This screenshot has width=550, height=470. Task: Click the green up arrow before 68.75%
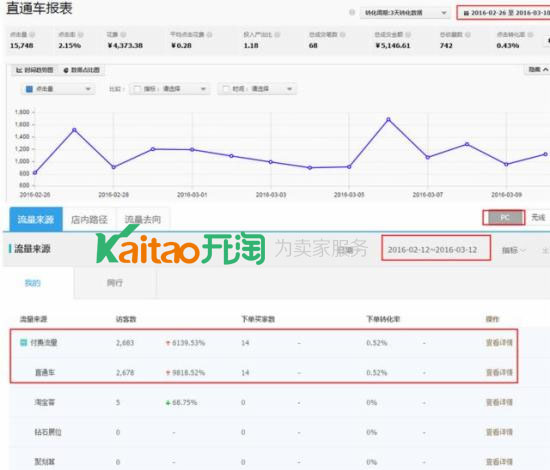[168, 403]
